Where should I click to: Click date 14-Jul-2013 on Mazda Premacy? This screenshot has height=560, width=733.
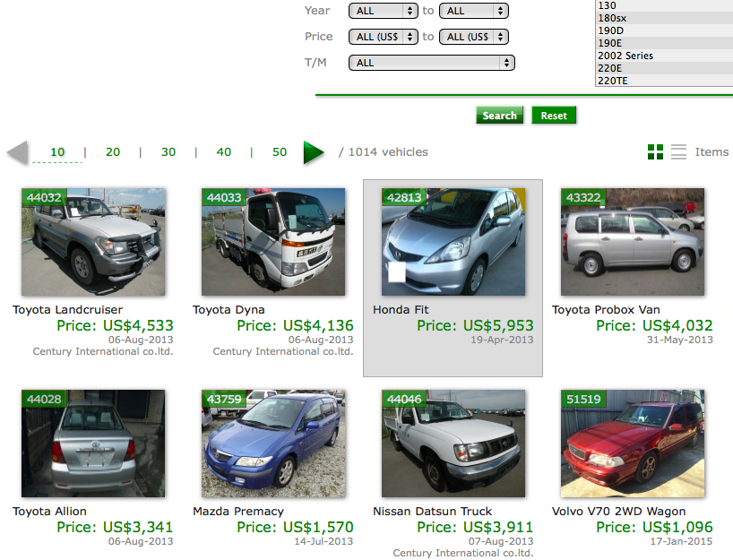[x=323, y=541]
